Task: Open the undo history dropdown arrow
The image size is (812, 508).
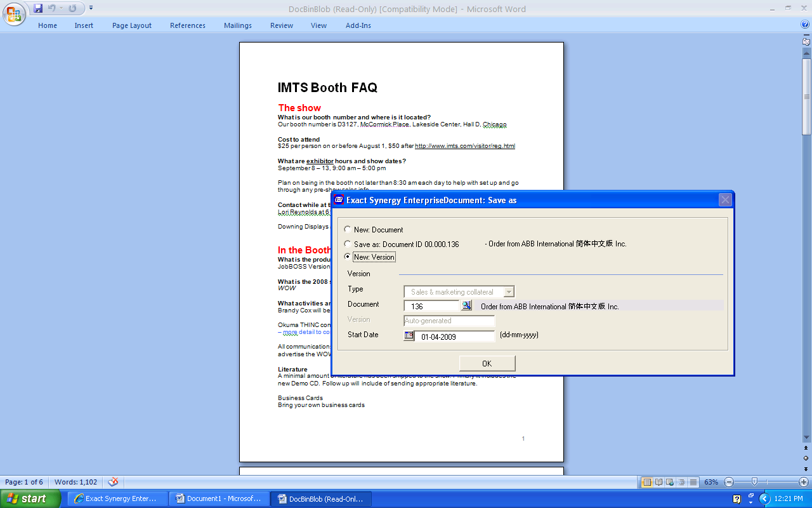Action: 62,8
